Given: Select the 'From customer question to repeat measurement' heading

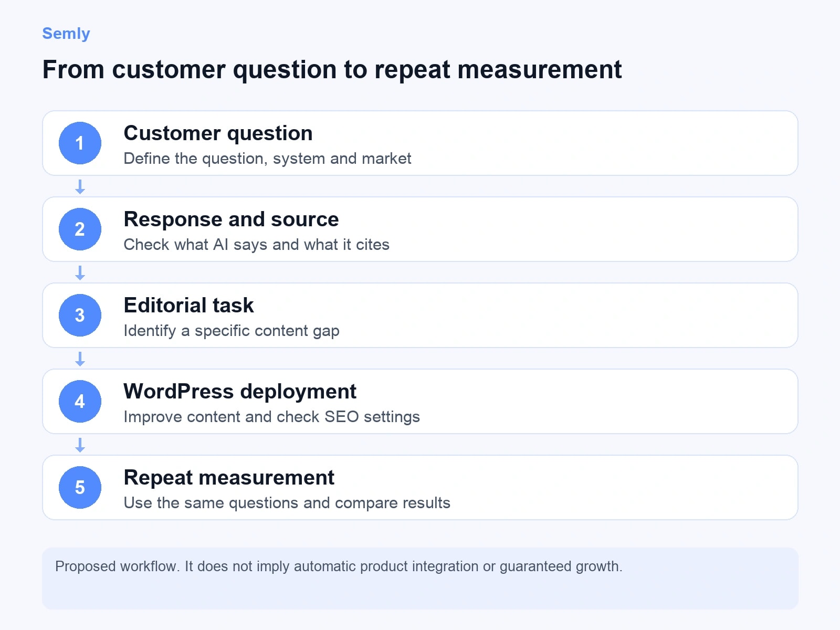Looking at the screenshot, I should (x=332, y=70).
